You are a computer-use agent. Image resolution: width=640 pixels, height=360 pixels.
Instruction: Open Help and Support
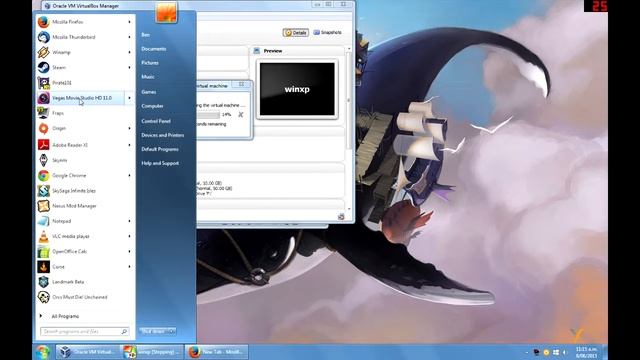click(x=160, y=163)
